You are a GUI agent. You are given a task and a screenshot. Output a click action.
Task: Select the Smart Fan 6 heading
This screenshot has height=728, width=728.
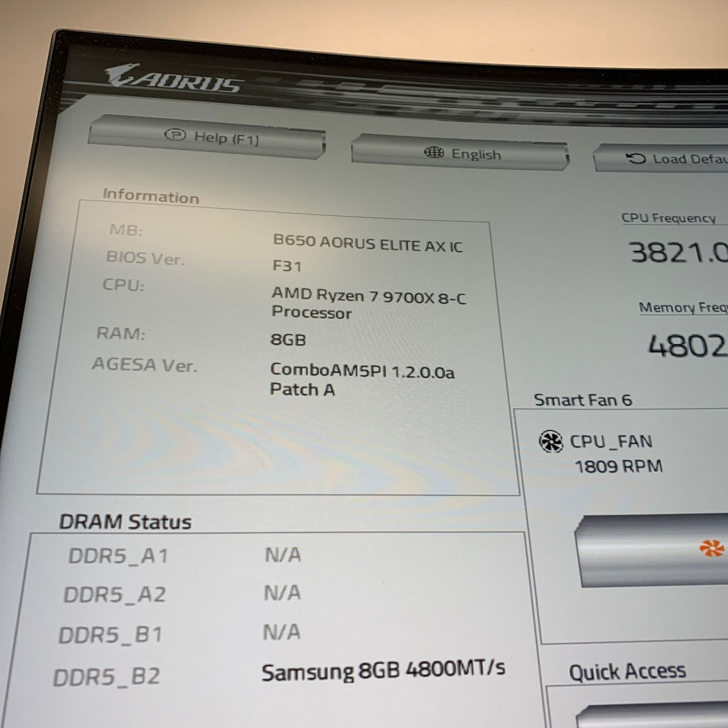[583, 400]
